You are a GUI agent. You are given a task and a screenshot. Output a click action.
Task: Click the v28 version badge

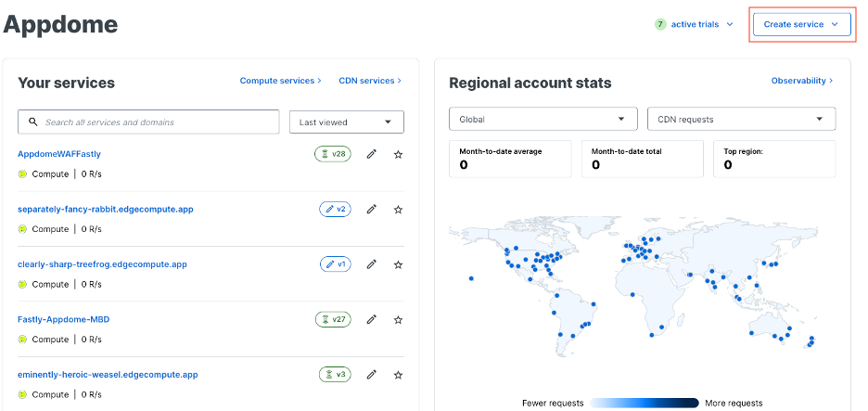[x=333, y=154]
